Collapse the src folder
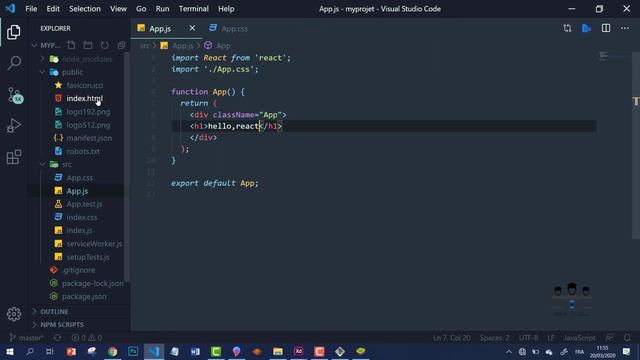This screenshot has height=360, width=640. click(x=79, y=164)
